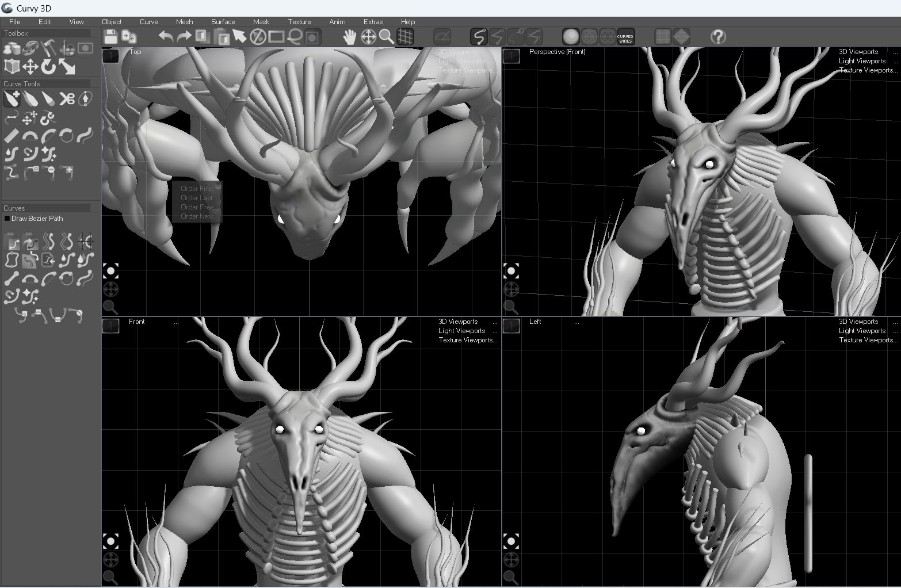Toggle the grid display toolbar button
Screen dimensions: 901x588
pyautogui.click(x=405, y=37)
